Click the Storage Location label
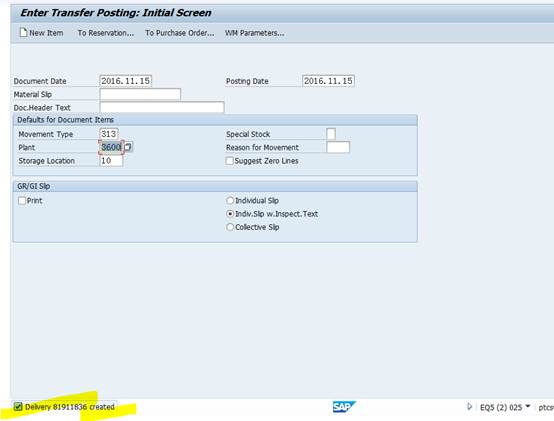Viewport: 554px width, 421px height. [x=47, y=161]
